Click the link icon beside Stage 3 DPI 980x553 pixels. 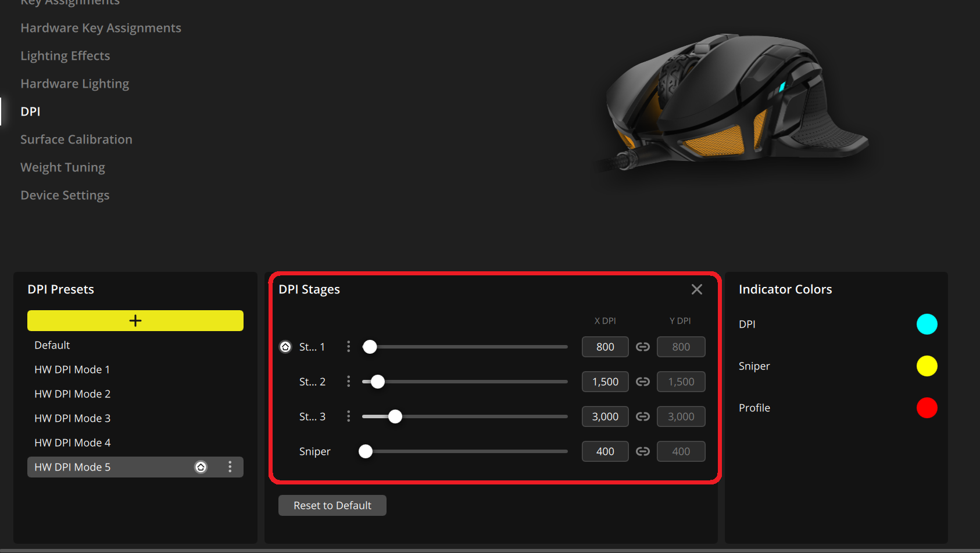643,416
